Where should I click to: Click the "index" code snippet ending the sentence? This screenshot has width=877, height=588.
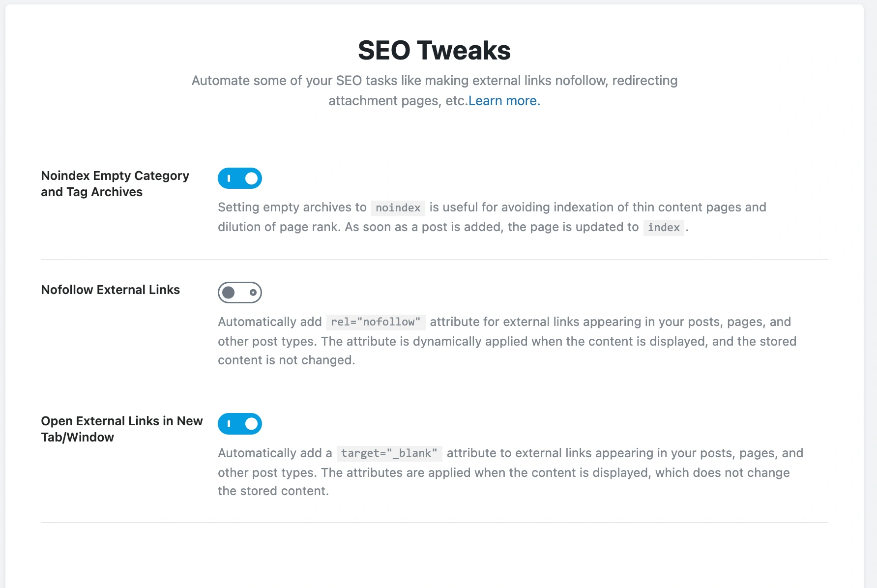pos(663,228)
